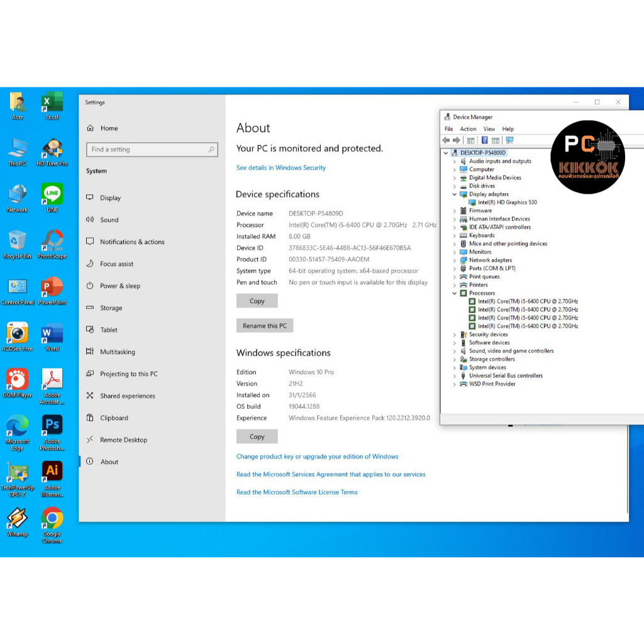Select Intel(R) HD Graphics 530 device
The width and height of the screenshot is (644, 644).
[x=507, y=203]
